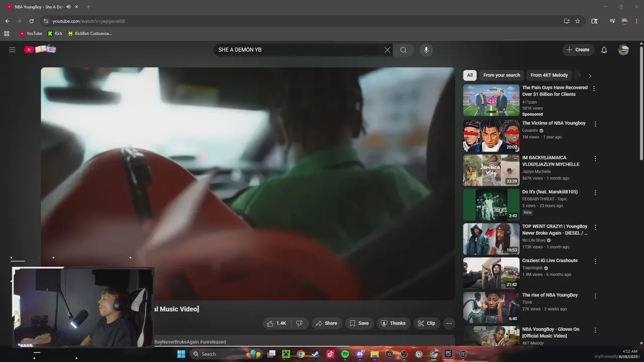Clear the search text with the X
Screen dimensions: 644x362
(387, 50)
